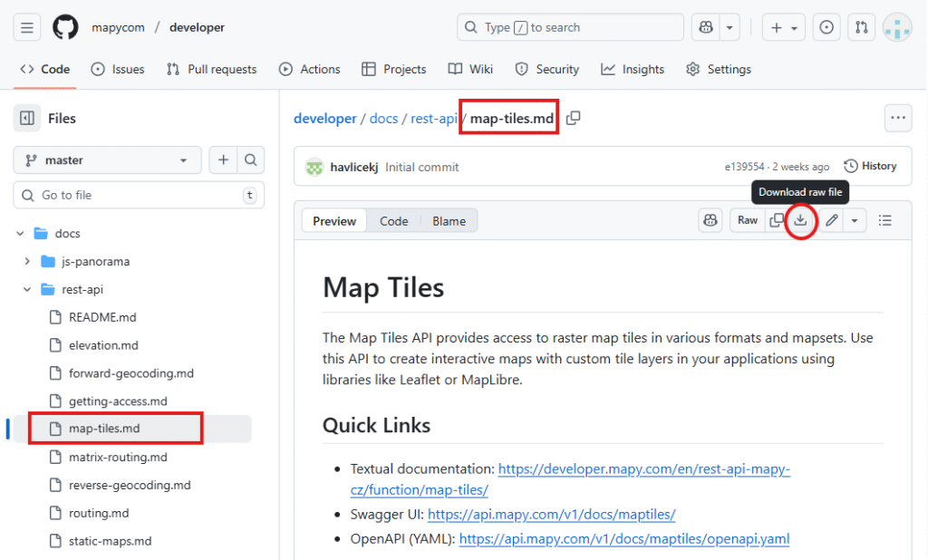This screenshot has width=928, height=560.
Task: Switch to Code view toggle
Action: 393,221
